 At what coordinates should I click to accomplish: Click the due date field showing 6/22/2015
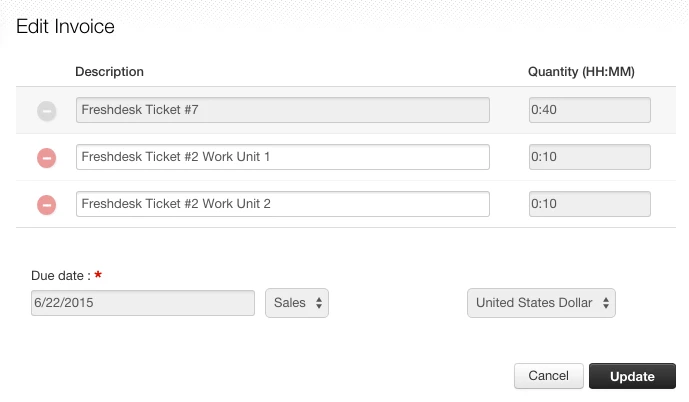click(x=143, y=303)
